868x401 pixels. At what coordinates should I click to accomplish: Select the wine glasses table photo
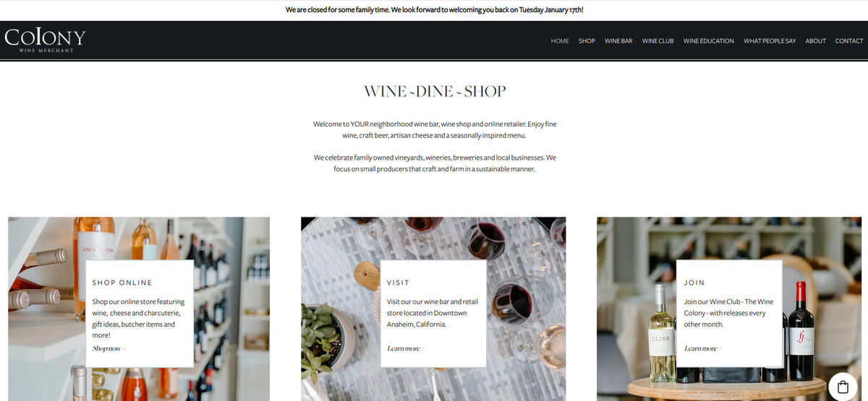(x=433, y=309)
